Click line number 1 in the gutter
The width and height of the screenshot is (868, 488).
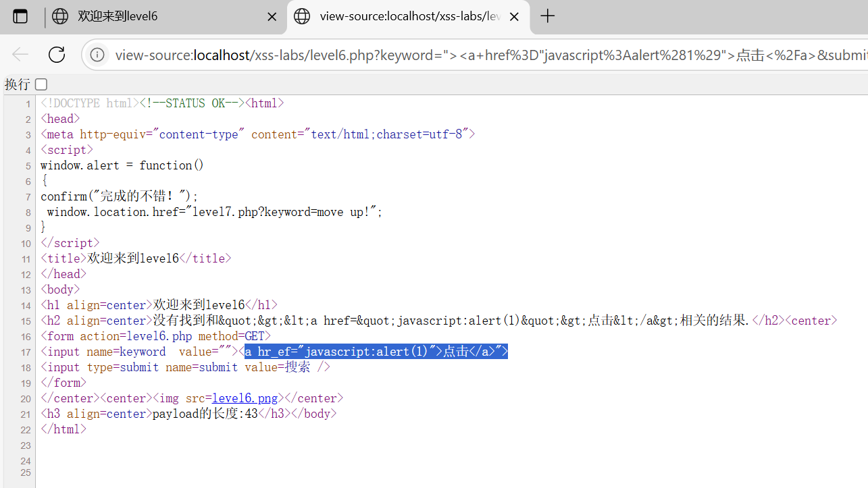(x=28, y=104)
